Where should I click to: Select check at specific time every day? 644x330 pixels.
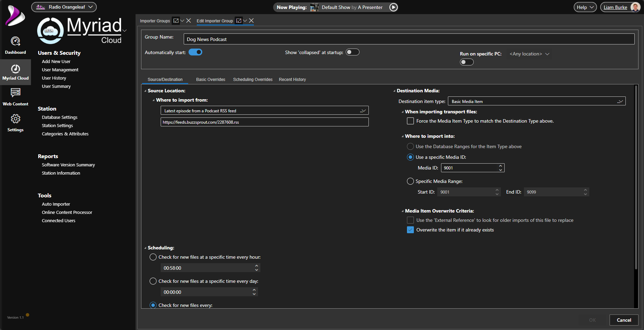coord(153,281)
